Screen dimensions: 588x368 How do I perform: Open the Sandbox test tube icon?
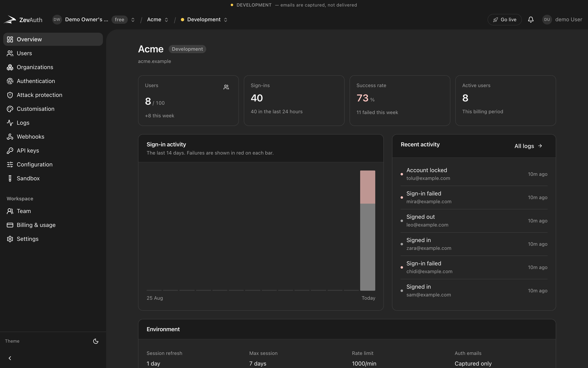10,178
